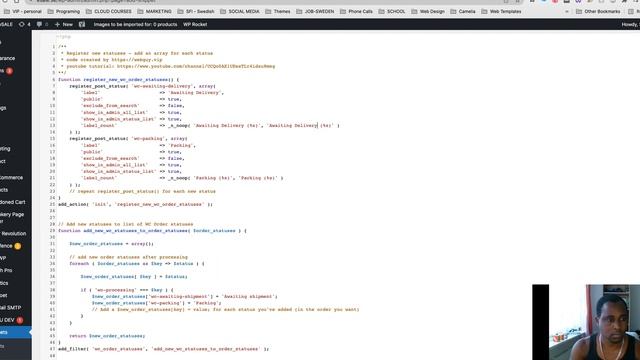Open the Camelia bookmarks folder
Viewport: 640px width, 360px height.
[x=463, y=11]
